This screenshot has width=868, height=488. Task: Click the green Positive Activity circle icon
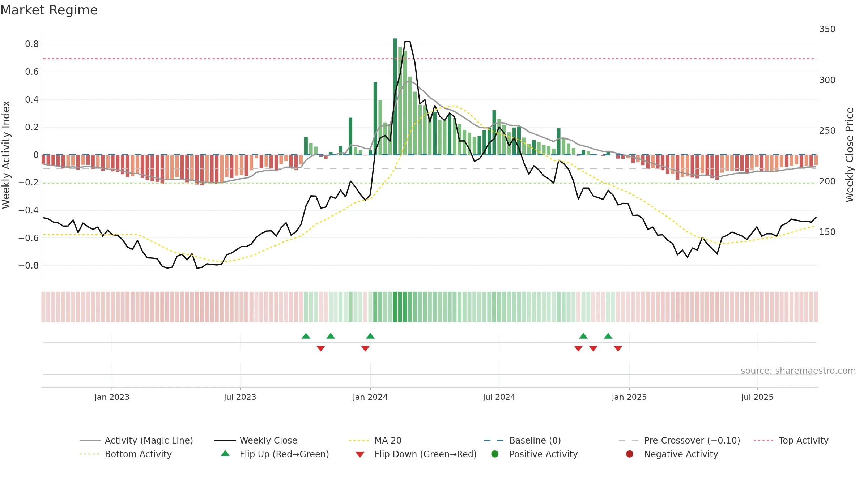[x=495, y=454]
